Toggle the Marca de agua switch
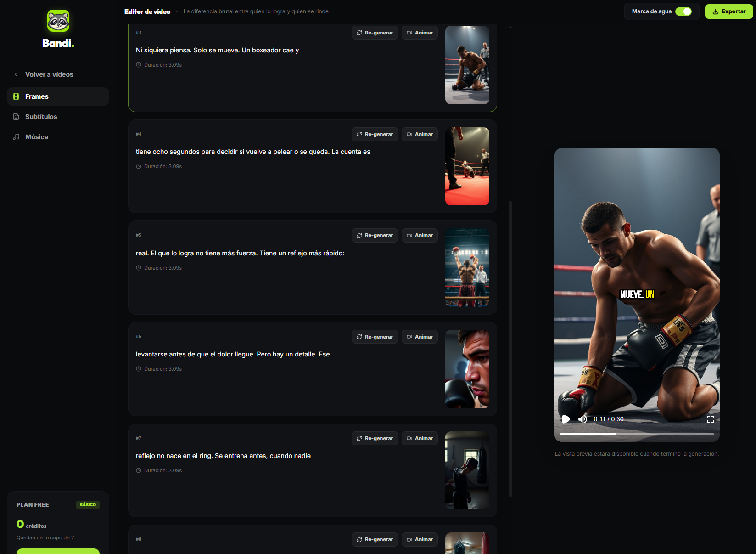756x554 pixels. 683,11
